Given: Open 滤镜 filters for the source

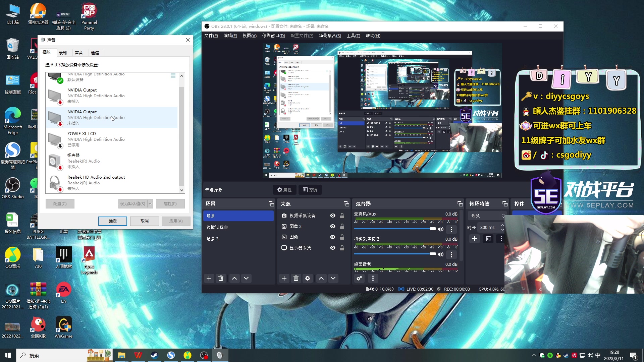Looking at the screenshot, I should (310, 190).
